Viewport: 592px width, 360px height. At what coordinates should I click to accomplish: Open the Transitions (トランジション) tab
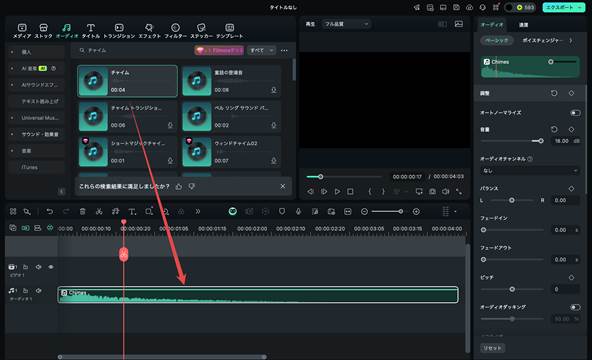click(119, 31)
